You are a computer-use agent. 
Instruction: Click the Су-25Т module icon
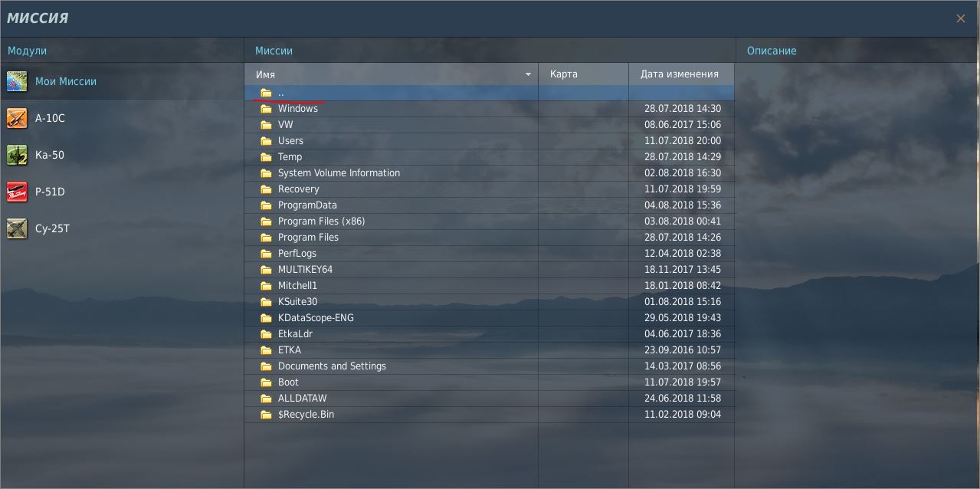pos(17,228)
